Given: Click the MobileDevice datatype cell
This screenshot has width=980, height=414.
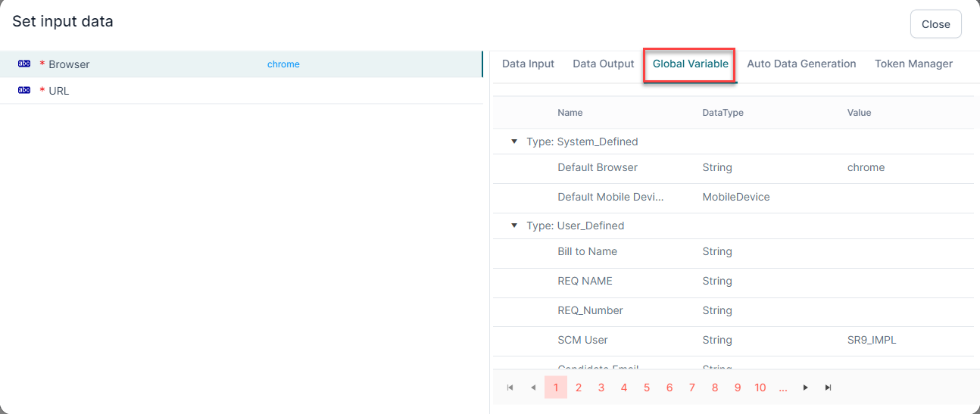Looking at the screenshot, I should pyautogui.click(x=736, y=197).
